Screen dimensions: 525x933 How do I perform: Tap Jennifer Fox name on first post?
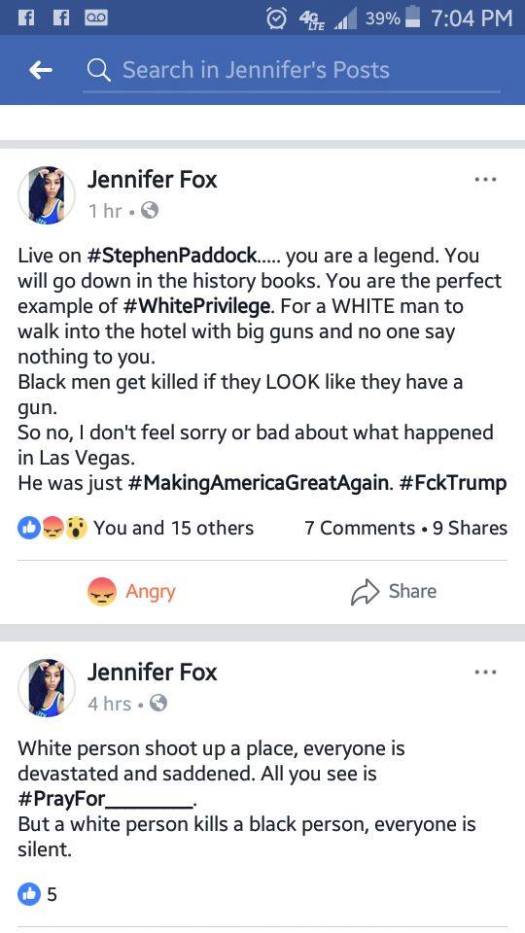[152, 179]
